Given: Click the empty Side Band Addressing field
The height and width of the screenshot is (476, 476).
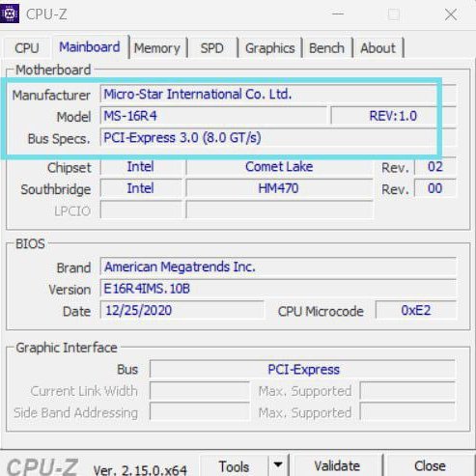Looking at the screenshot, I should (x=200, y=412).
